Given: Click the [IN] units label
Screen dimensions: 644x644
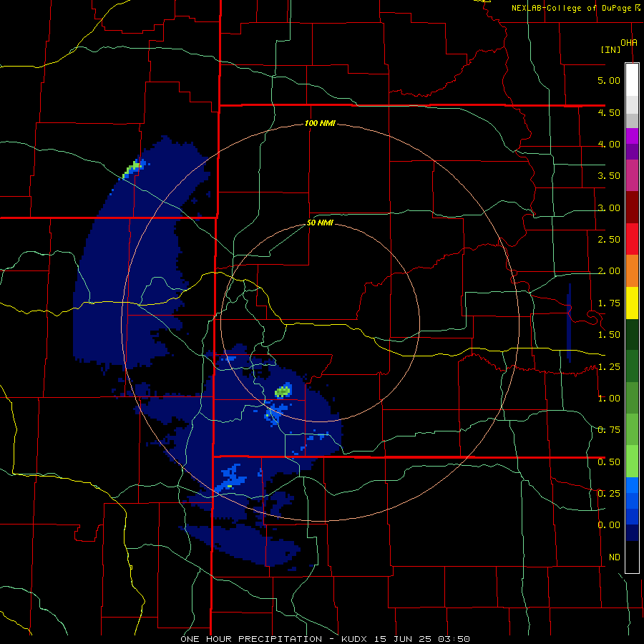Looking at the screenshot, I should (611, 49).
